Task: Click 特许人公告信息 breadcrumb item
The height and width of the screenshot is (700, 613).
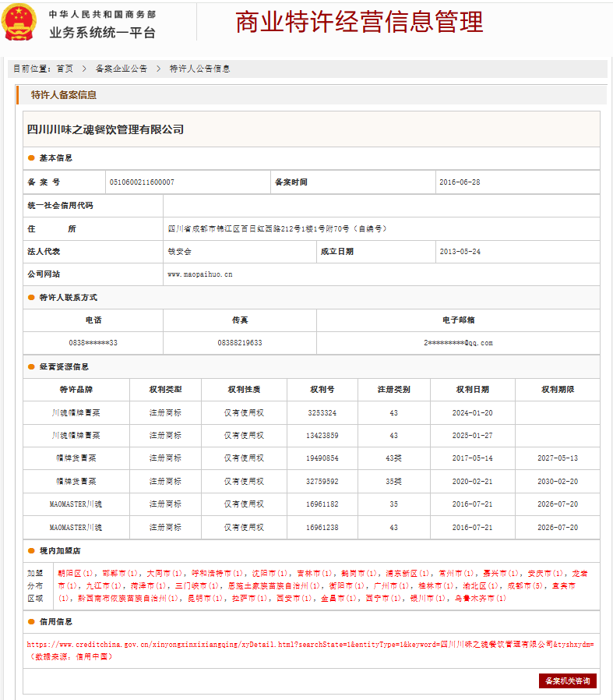Action: (199, 69)
